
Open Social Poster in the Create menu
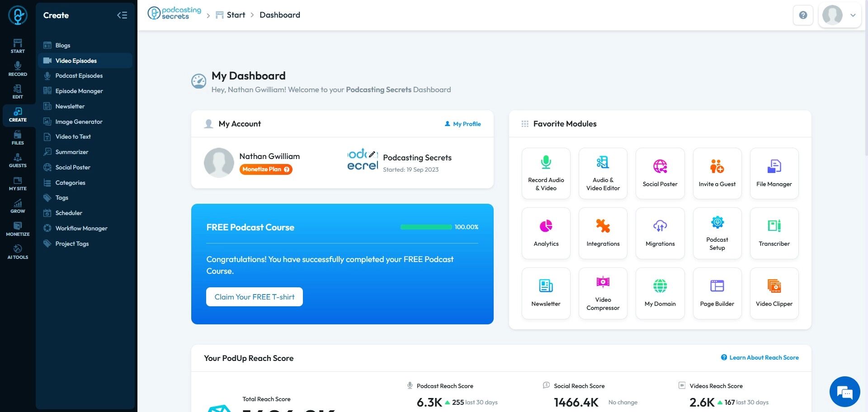85,167
